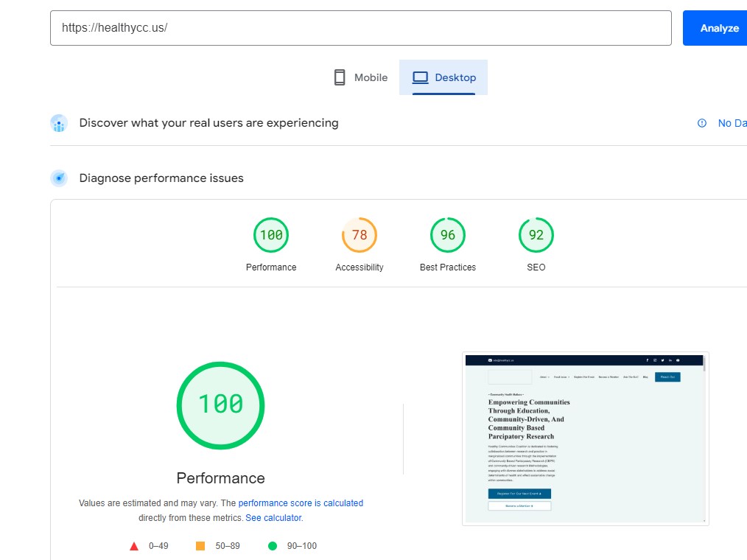747x560 pixels.
Task: Switch to the Mobile tab
Action: 361,77
